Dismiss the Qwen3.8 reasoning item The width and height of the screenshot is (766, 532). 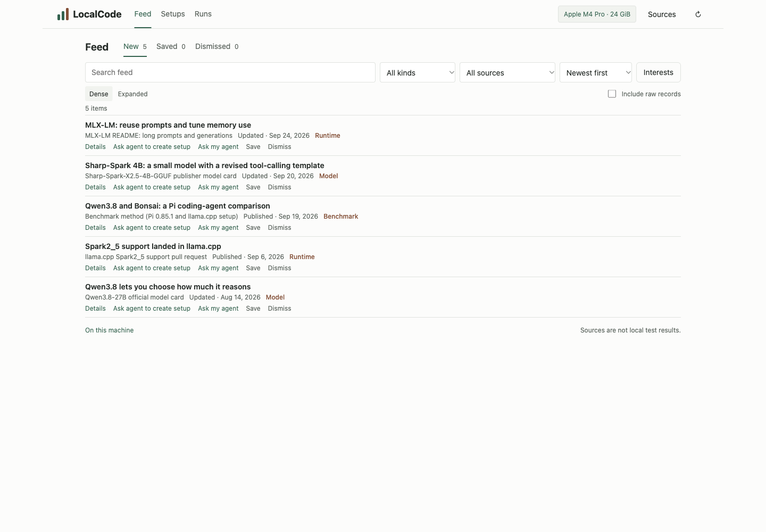(280, 309)
